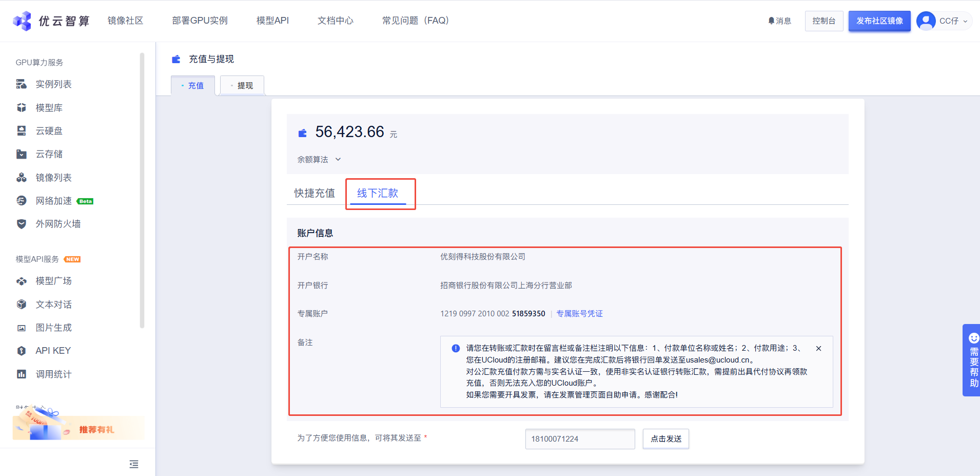Open 镜像社区 in the top navigation
The image size is (980, 476).
coord(125,21)
